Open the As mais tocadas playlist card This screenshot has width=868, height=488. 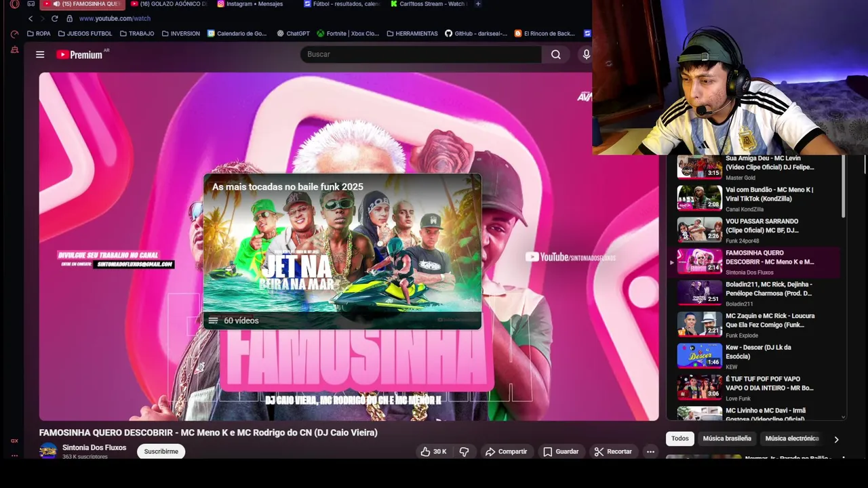coord(342,251)
